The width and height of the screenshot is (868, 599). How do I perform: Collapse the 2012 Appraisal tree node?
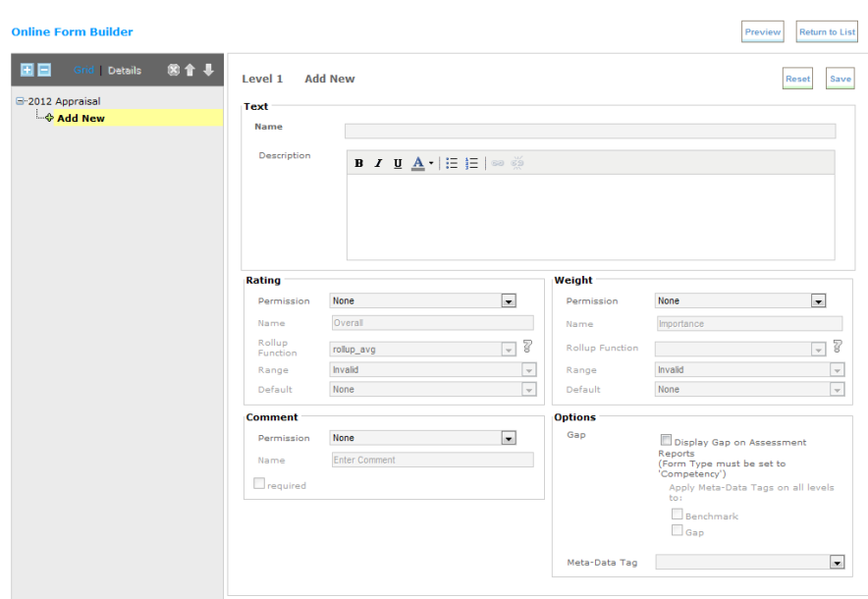point(20,101)
